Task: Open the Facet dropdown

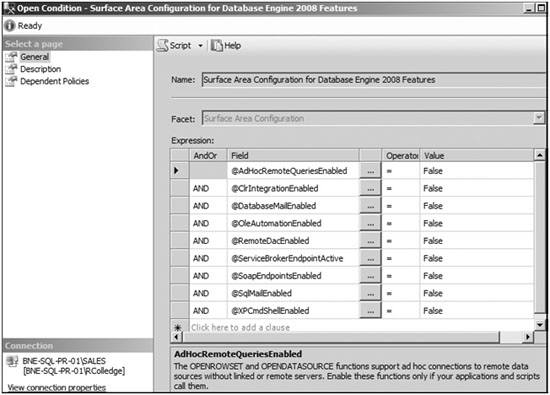Action: click(x=539, y=118)
